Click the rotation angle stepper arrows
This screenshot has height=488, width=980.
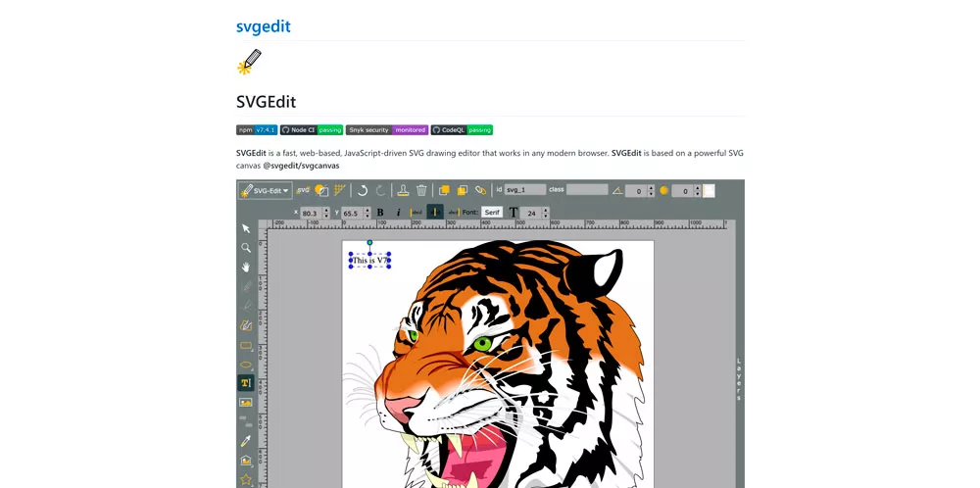pyautogui.click(x=651, y=191)
